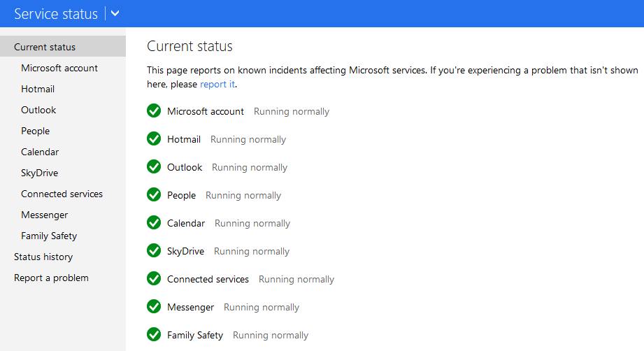Open Family Safety in the sidebar
644x351 pixels.
click(x=49, y=236)
